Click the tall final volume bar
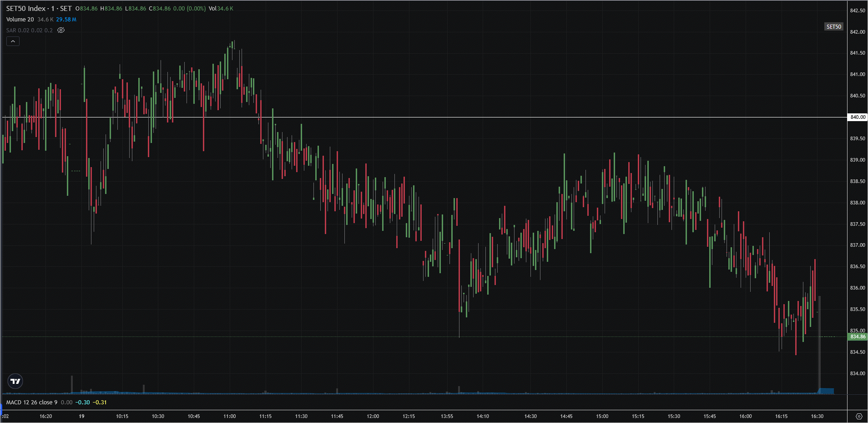Image resolution: width=868 pixels, height=423 pixels. pos(819,346)
